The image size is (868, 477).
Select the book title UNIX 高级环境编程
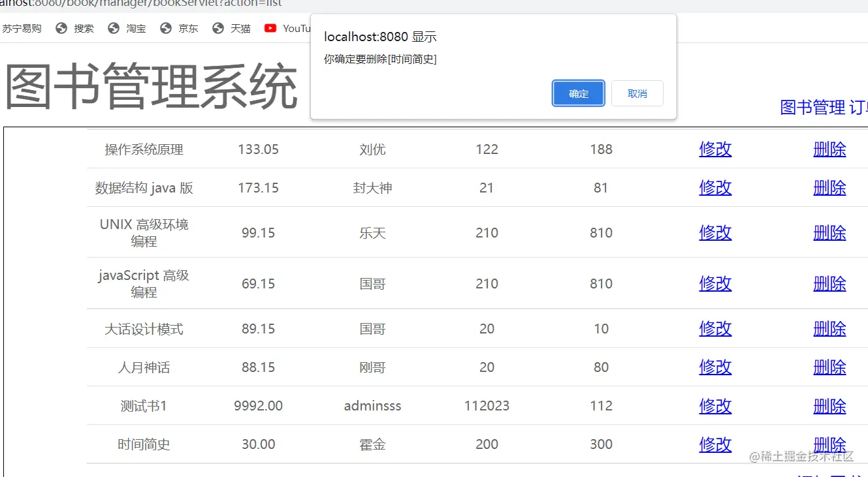(x=144, y=233)
